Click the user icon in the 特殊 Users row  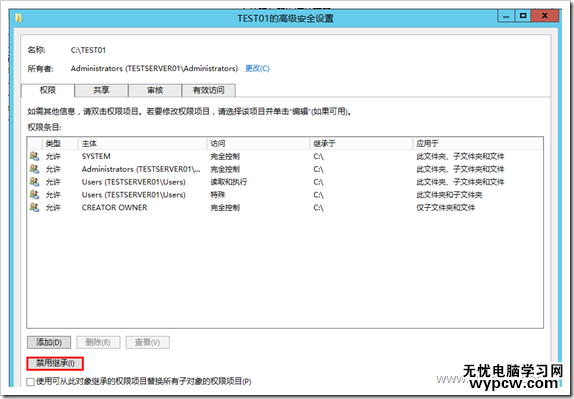[34, 194]
